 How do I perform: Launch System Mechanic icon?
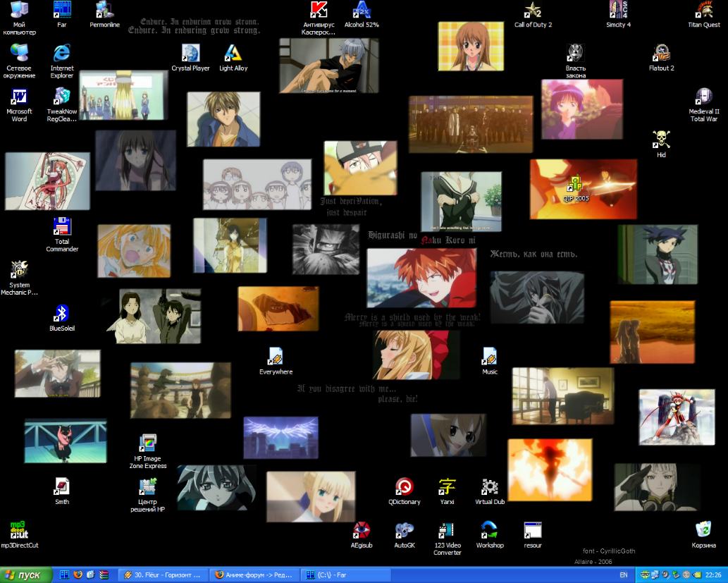point(19,278)
